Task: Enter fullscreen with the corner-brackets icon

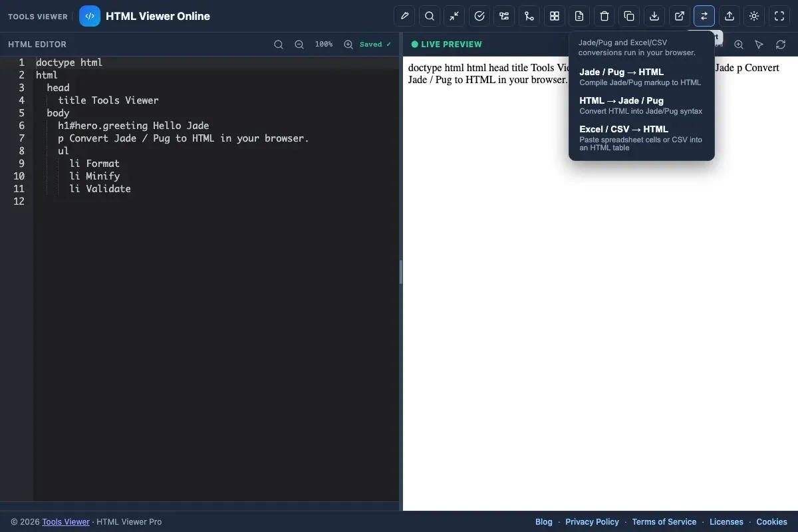Action: point(779,16)
